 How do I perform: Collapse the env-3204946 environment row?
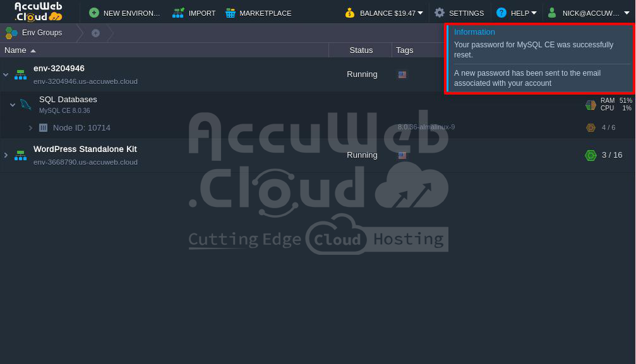6,74
